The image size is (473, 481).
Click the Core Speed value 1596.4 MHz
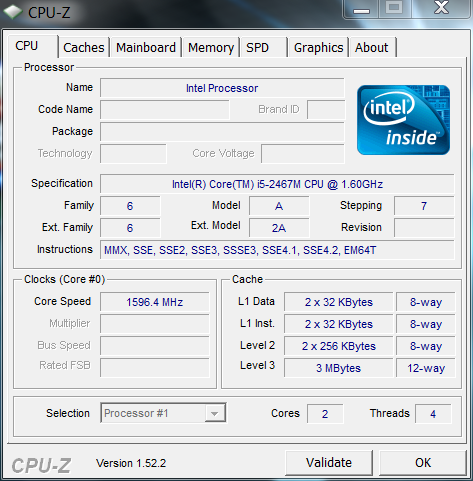coord(155,302)
